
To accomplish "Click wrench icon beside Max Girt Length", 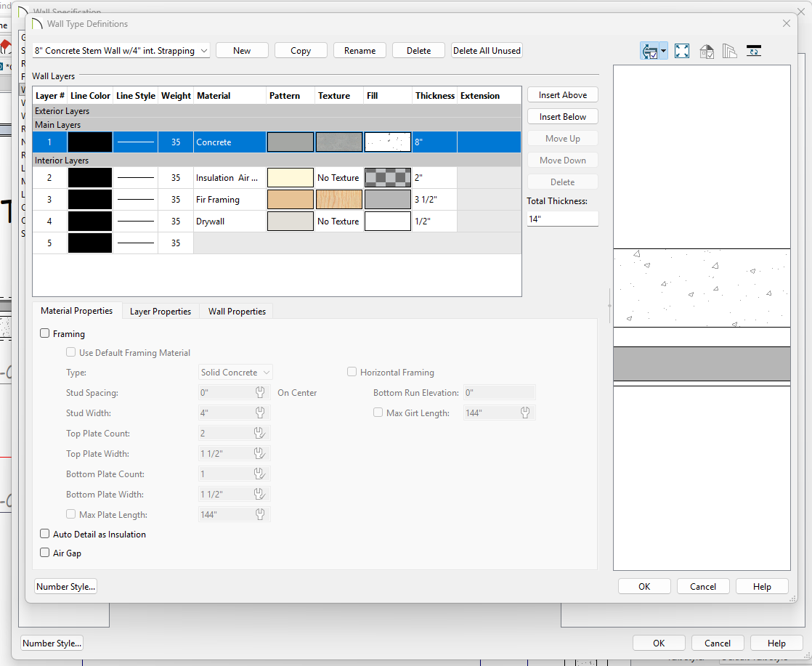I will point(525,413).
